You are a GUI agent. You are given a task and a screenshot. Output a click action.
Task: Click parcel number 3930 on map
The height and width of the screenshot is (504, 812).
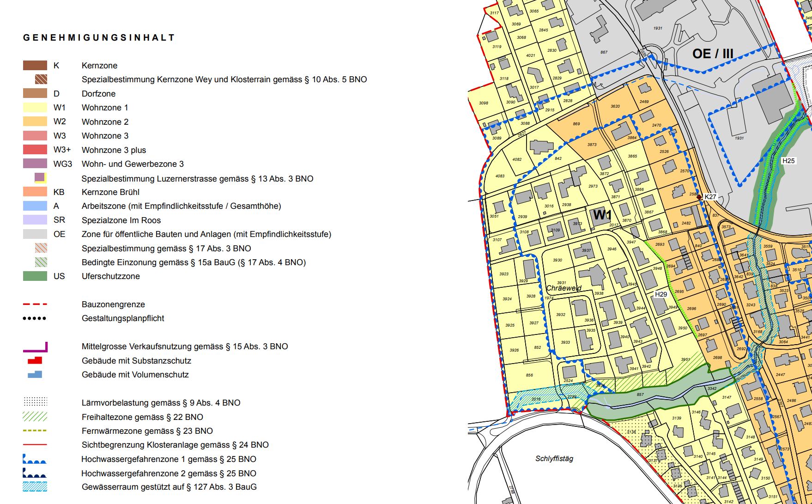557,260
